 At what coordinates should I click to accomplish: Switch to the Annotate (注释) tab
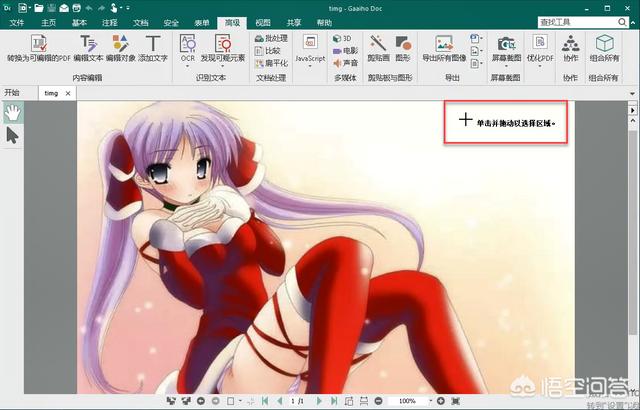(109, 22)
